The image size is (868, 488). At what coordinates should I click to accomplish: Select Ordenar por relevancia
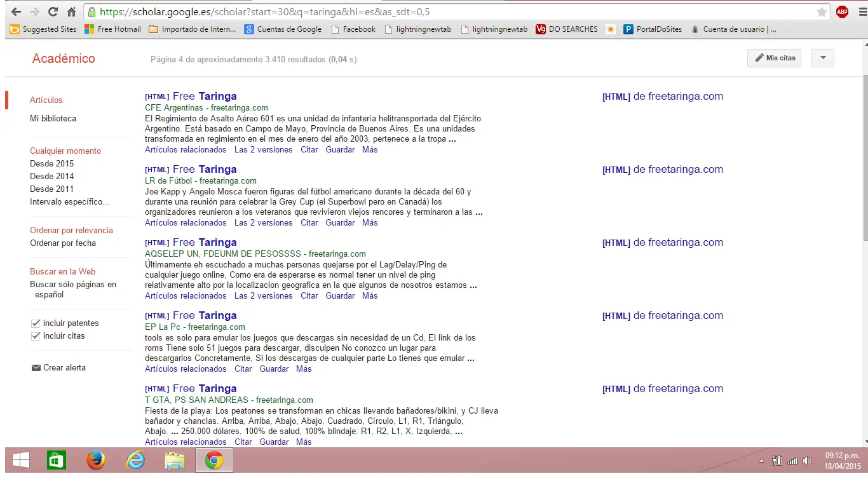click(x=71, y=231)
